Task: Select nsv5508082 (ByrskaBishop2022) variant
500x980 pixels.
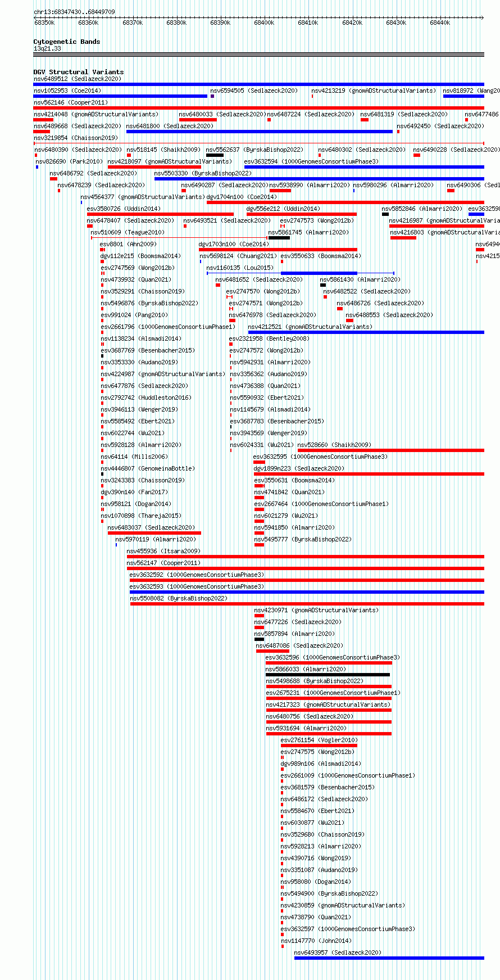Action: (179, 598)
